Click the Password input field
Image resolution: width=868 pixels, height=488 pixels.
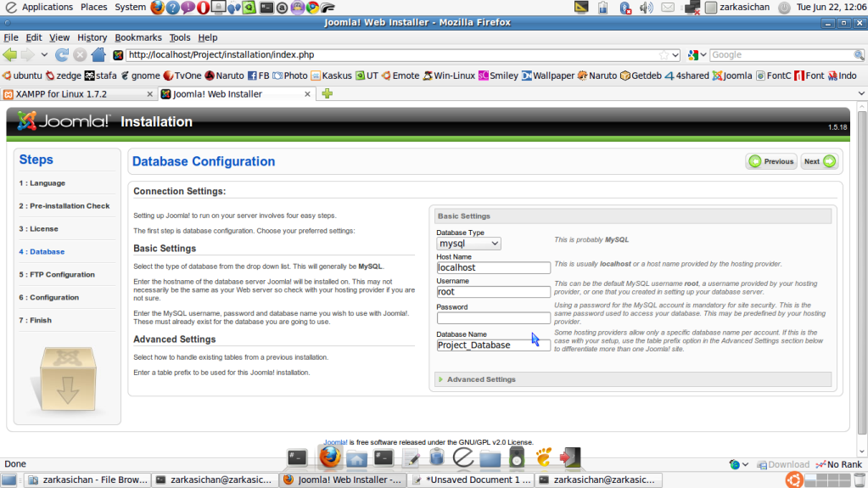tap(493, 318)
